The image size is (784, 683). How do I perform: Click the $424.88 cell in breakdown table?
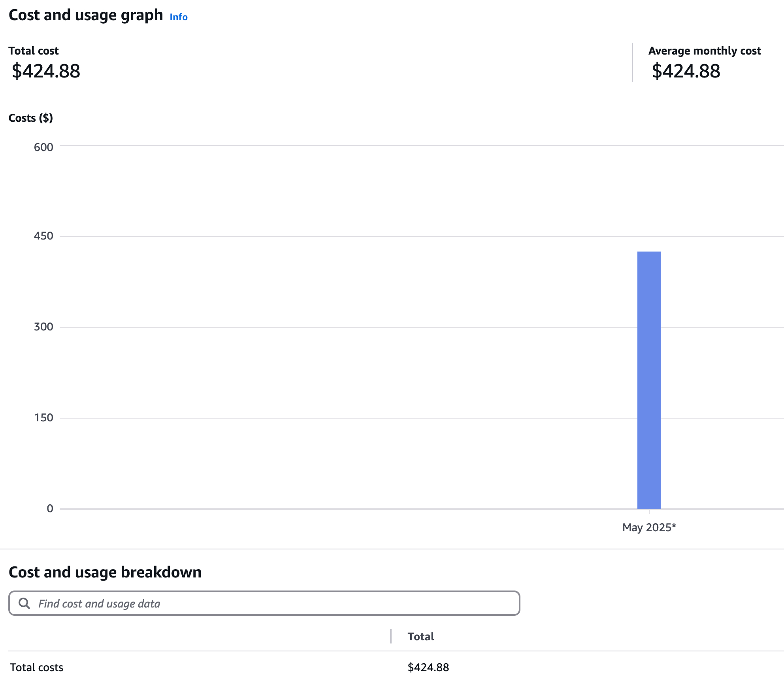point(428,667)
